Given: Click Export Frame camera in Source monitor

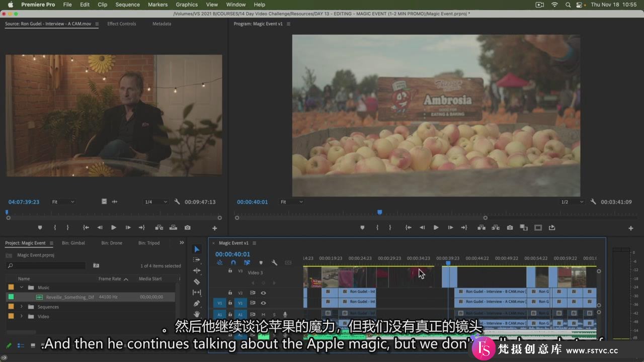Looking at the screenshot, I should point(188,228).
